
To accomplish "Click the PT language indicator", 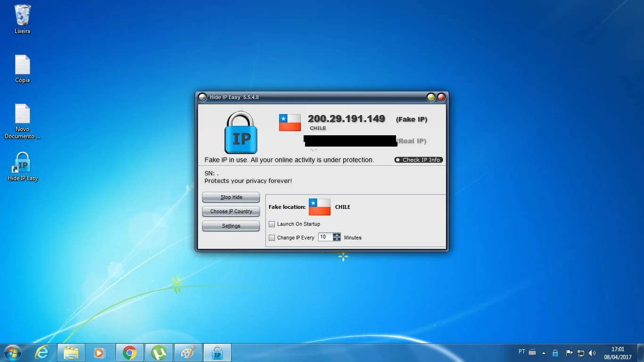I will (522, 352).
